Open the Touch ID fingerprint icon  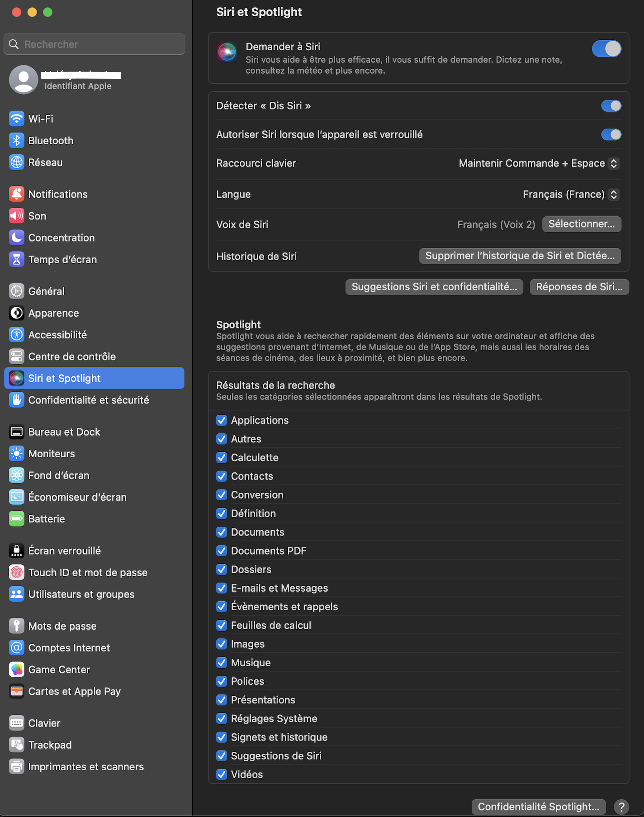(x=17, y=572)
